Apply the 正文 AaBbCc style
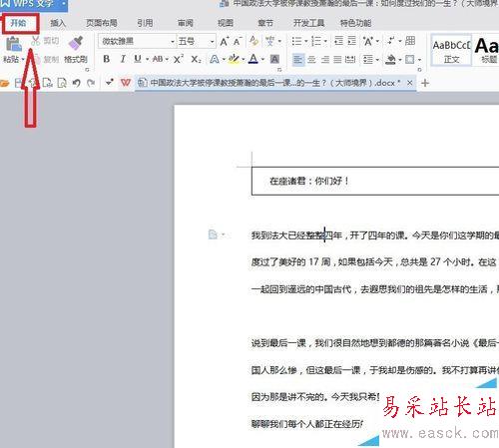 coord(451,51)
